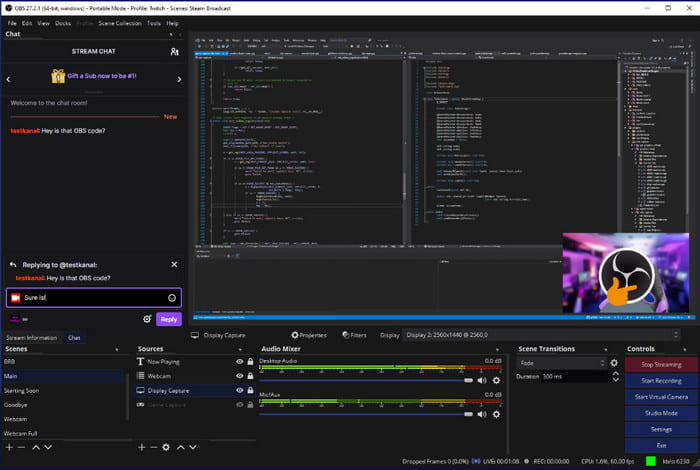
Task: Toggle lock on Webcam source
Action: (x=250, y=376)
